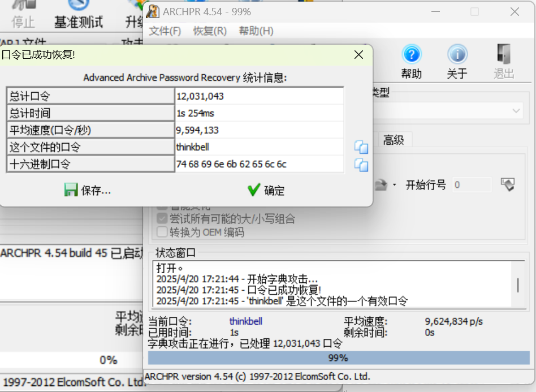Click the 状态窗口 log scrollbar
The height and width of the screenshot is (392, 536).
(x=517, y=285)
